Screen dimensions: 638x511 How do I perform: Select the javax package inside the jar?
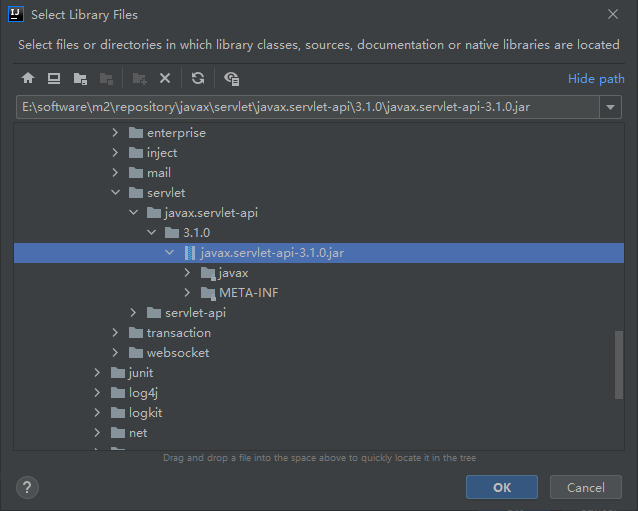233,273
